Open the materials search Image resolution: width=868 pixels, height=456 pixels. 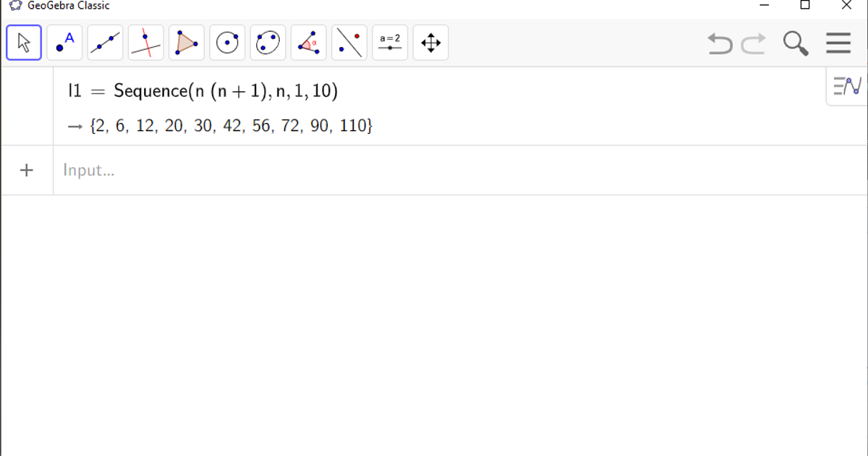tap(796, 43)
